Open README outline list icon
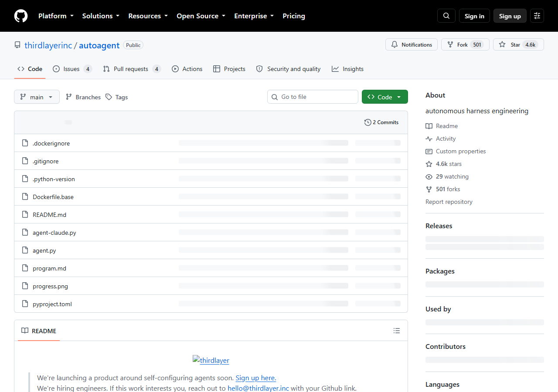The width and height of the screenshot is (558, 392). (397, 331)
